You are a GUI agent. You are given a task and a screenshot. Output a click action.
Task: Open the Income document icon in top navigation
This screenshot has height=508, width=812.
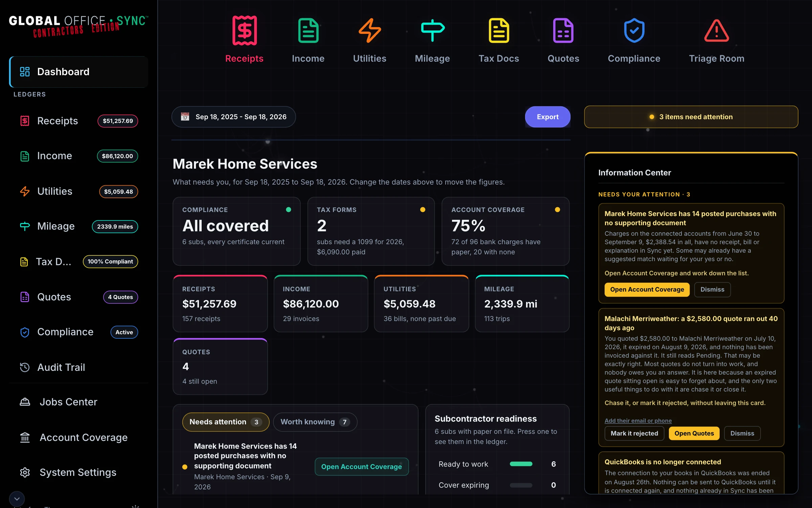[308, 30]
